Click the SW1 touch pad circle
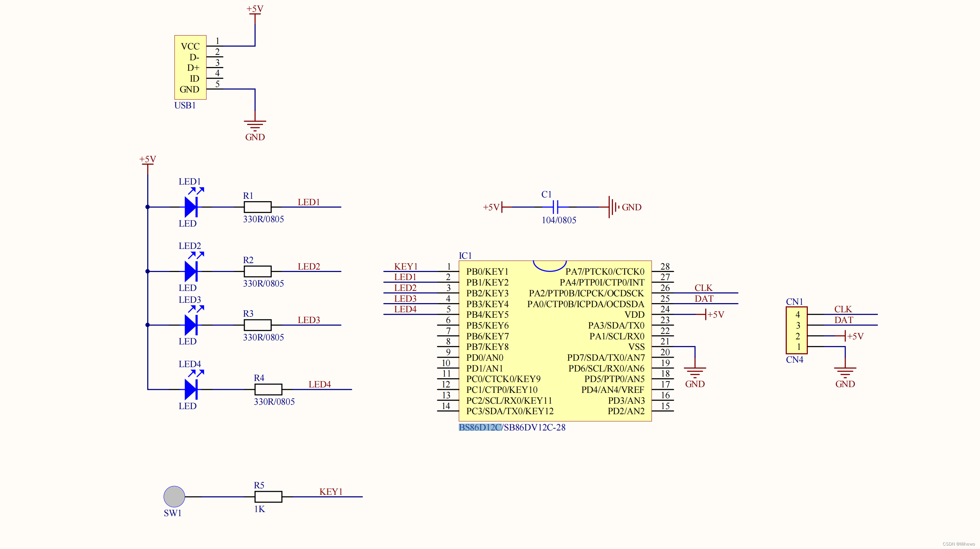 point(174,497)
